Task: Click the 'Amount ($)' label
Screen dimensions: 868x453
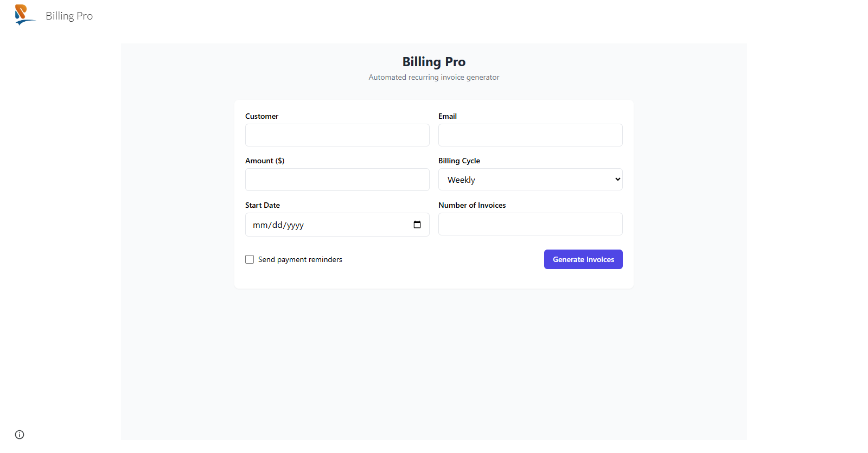Action: [x=265, y=161]
